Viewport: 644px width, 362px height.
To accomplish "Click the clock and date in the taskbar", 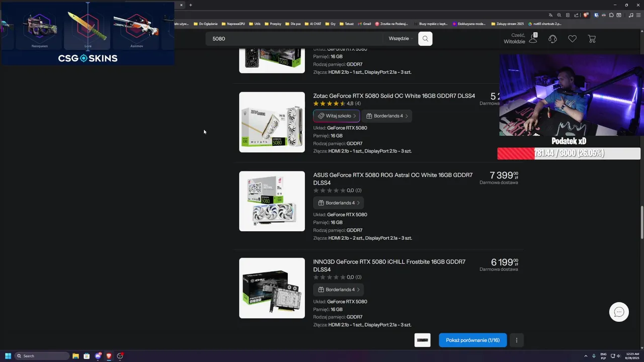I will [x=632, y=356].
